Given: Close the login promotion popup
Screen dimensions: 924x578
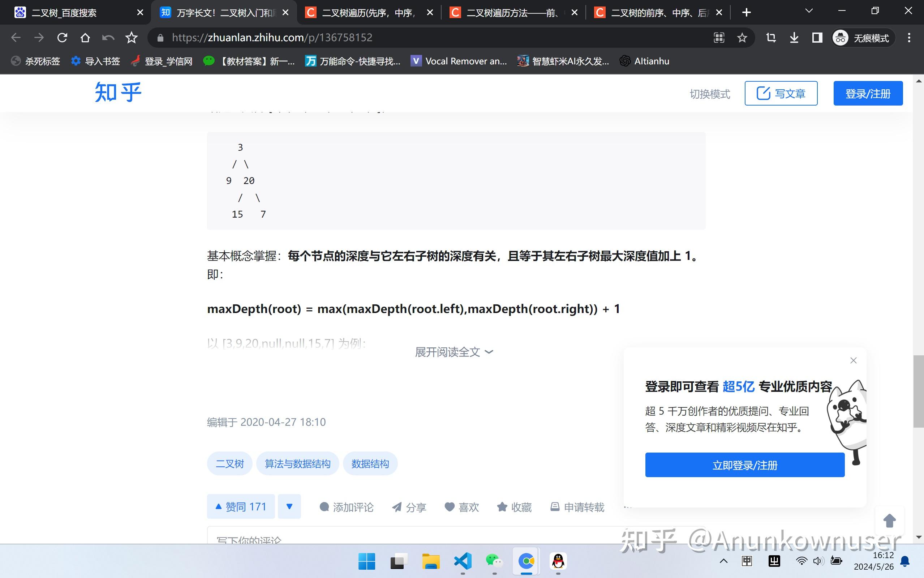Looking at the screenshot, I should tap(853, 360).
